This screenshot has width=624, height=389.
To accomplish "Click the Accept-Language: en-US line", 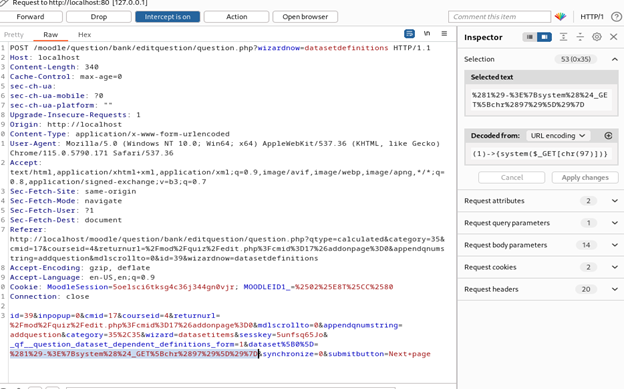I will click(x=82, y=277).
